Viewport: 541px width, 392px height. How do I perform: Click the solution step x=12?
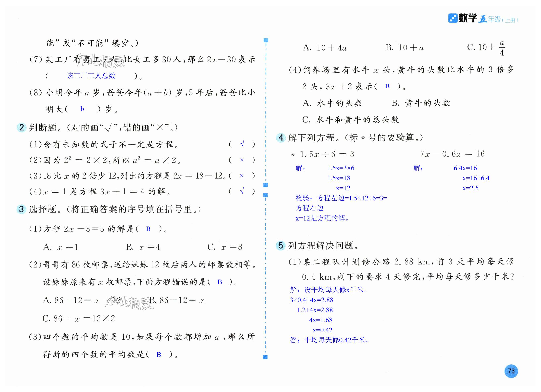(343, 188)
